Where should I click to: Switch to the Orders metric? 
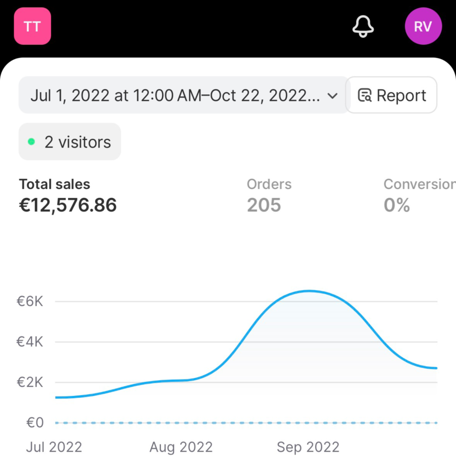[x=269, y=184]
